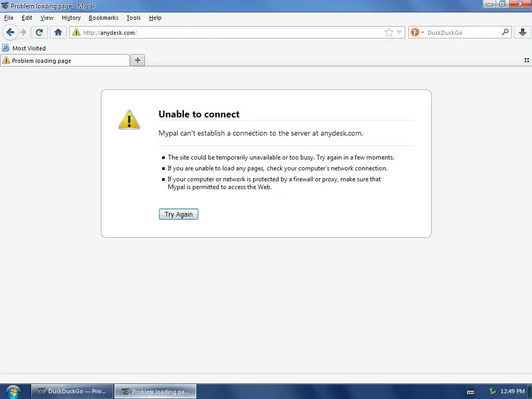
Task: Open the Downloads arrow button
Action: (523, 33)
